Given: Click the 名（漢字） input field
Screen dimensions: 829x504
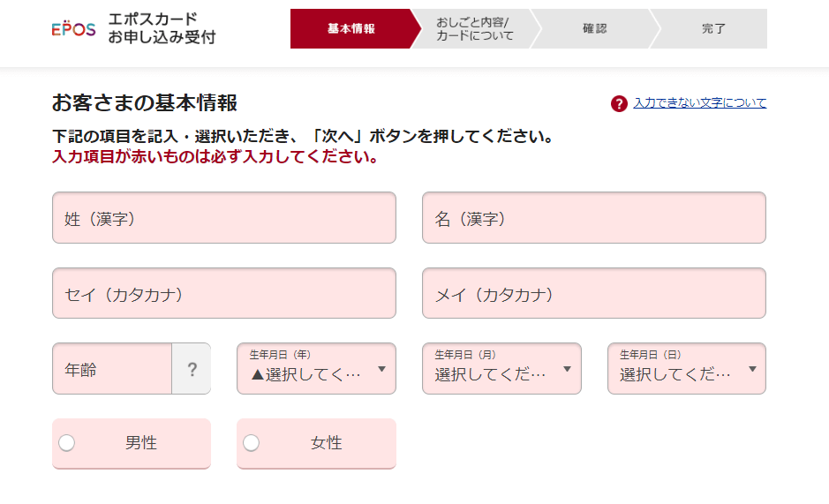Looking at the screenshot, I should [593, 218].
